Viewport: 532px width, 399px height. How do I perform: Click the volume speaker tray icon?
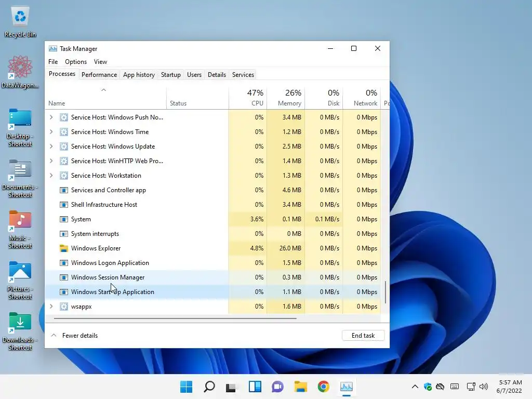(x=484, y=387)
